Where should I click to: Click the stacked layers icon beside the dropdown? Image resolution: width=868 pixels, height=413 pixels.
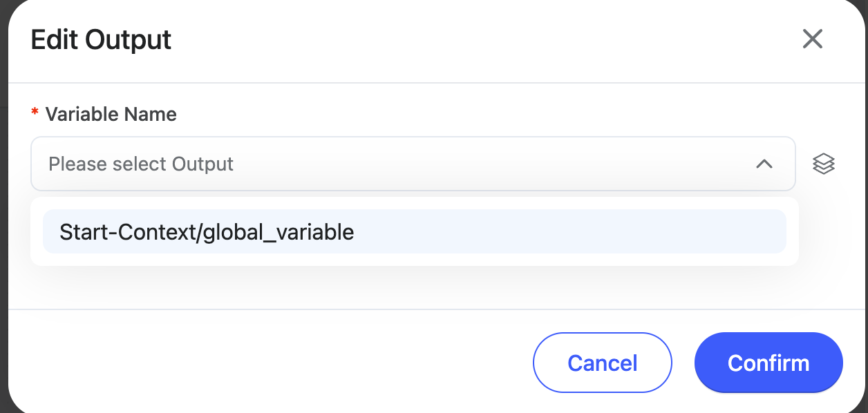click(x=823, y=164)
